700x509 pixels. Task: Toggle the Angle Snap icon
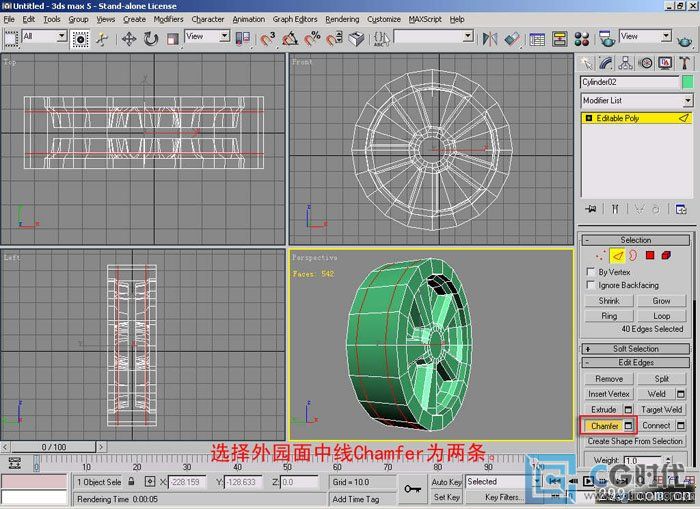click(x=290, y=39)
